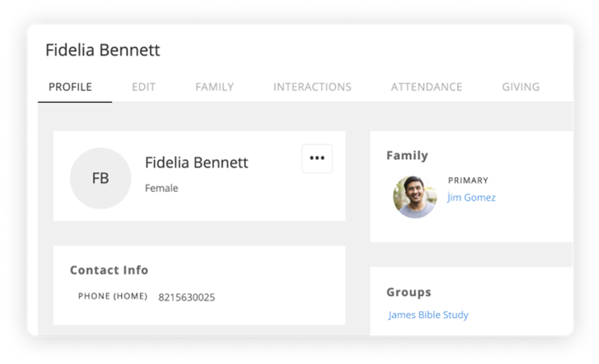Click the PRIMARY family label

(469, 180)
